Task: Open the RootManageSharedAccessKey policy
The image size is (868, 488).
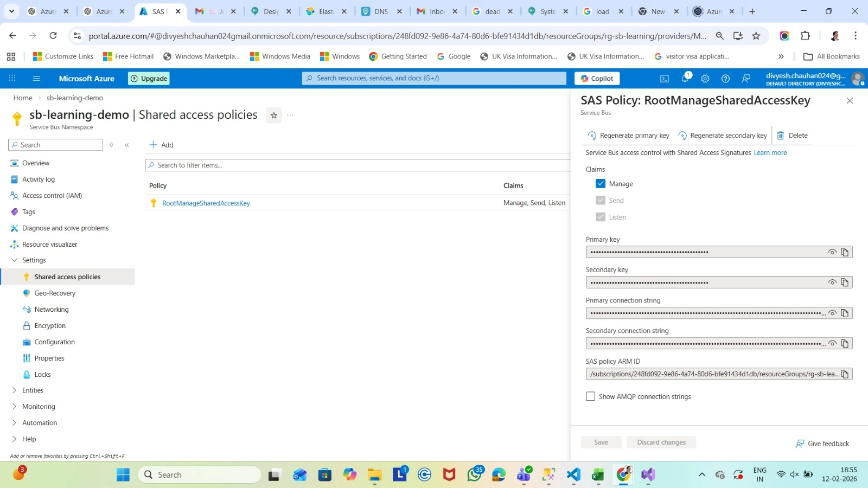Action: point(206,203)
